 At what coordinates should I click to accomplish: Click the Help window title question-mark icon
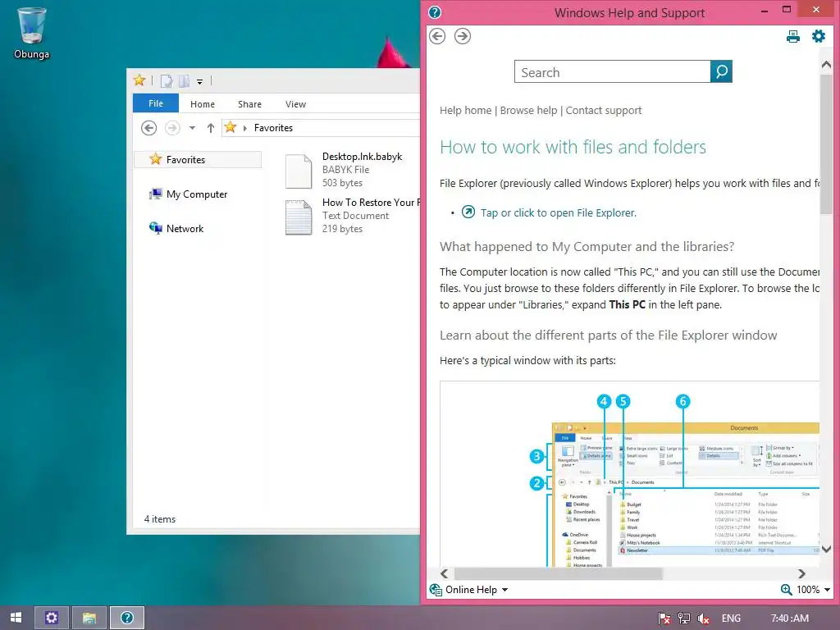(x=435, y=12)
